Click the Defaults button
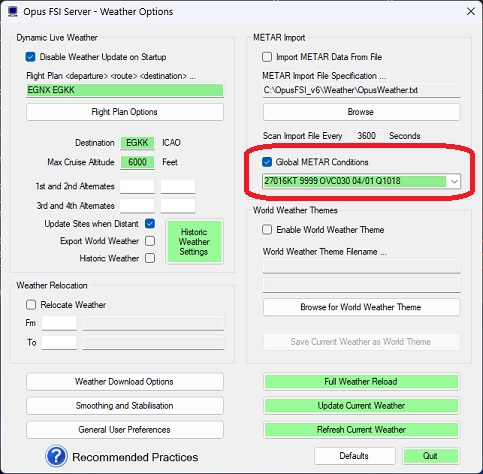 click(x=355, y=456)
